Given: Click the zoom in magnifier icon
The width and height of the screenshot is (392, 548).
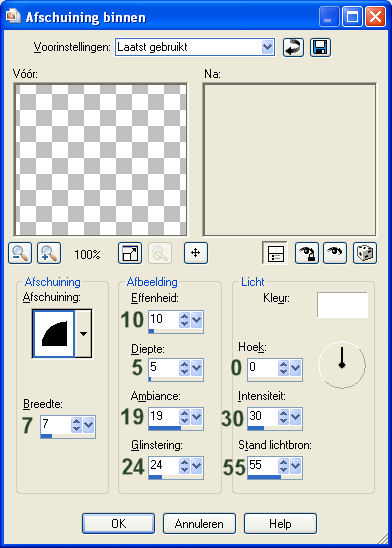Looking at the screenshot, I should coord(49,253).
